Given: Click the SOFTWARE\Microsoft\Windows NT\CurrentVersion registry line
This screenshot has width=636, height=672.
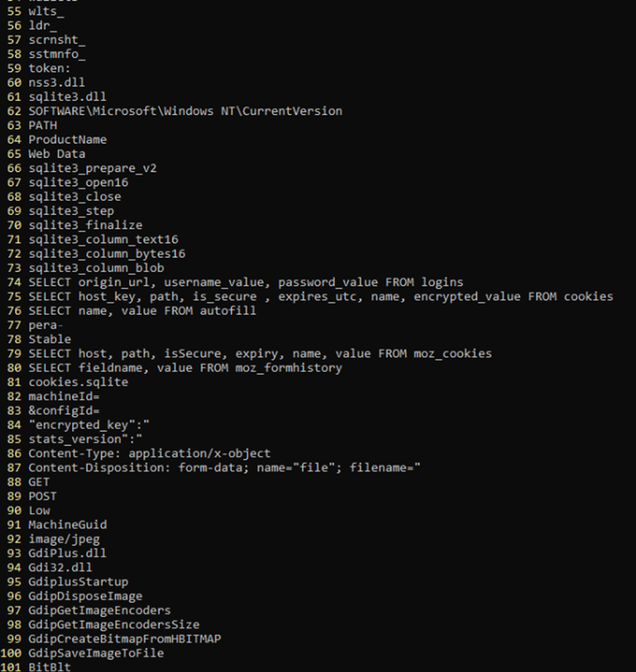Looking at the screenshot, I should [185, 111].
